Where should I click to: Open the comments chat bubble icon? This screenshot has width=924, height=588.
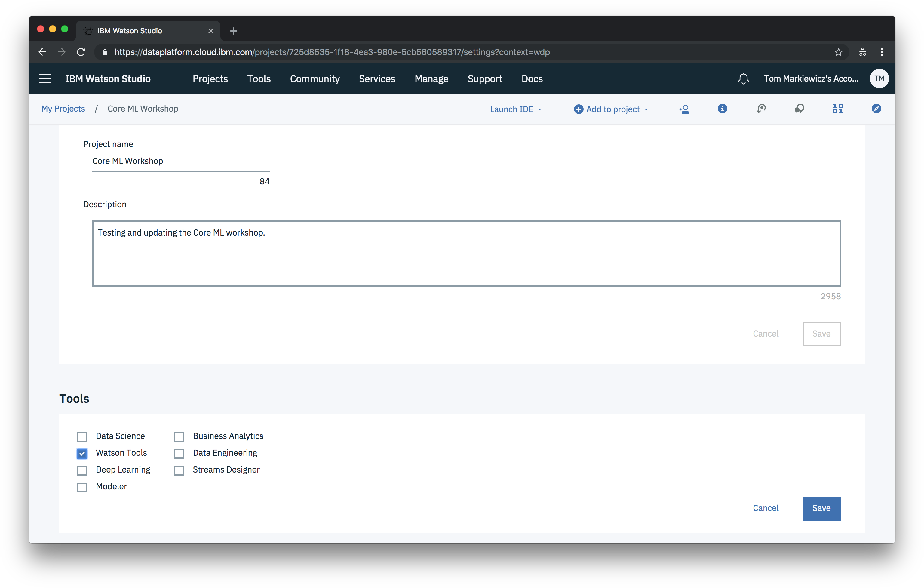pos(799,109)
